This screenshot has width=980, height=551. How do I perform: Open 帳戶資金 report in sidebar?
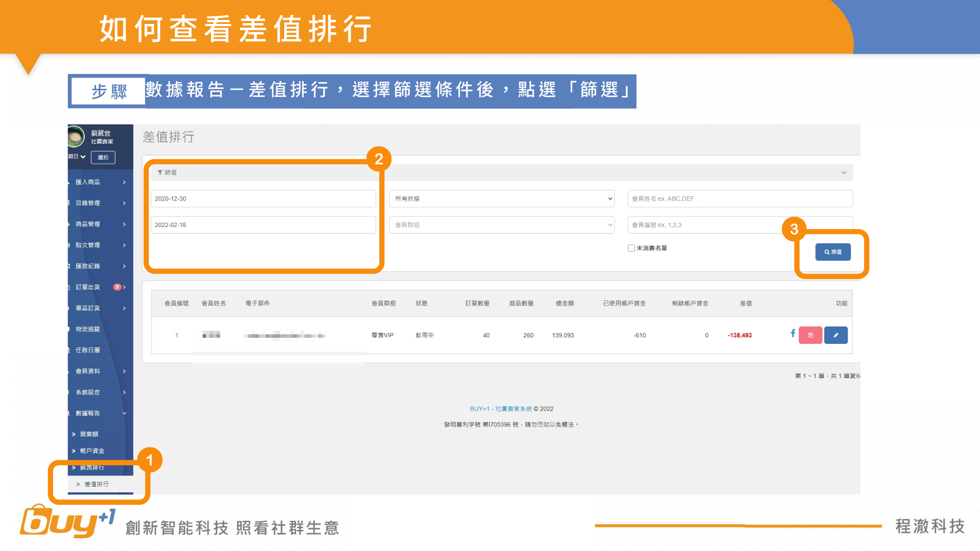coord(92,451)
